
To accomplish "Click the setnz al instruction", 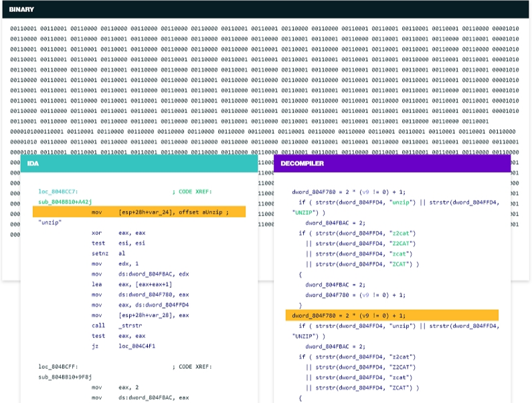I will tap(108, 253).
